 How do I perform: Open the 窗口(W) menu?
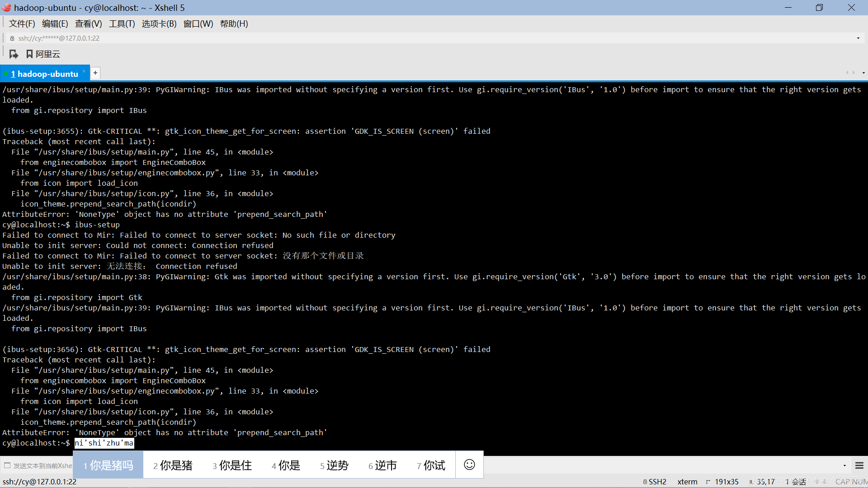click(x=198, y=24)
